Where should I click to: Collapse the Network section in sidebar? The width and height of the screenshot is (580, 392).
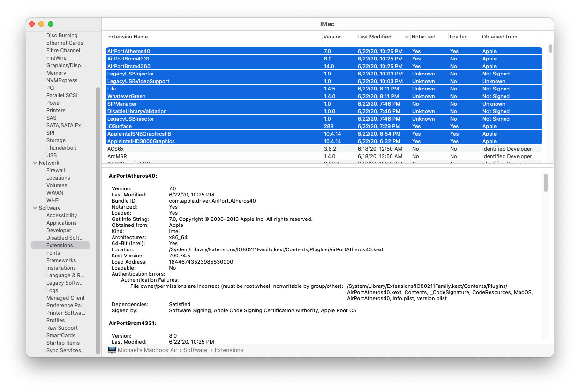[x=35, y=163]
